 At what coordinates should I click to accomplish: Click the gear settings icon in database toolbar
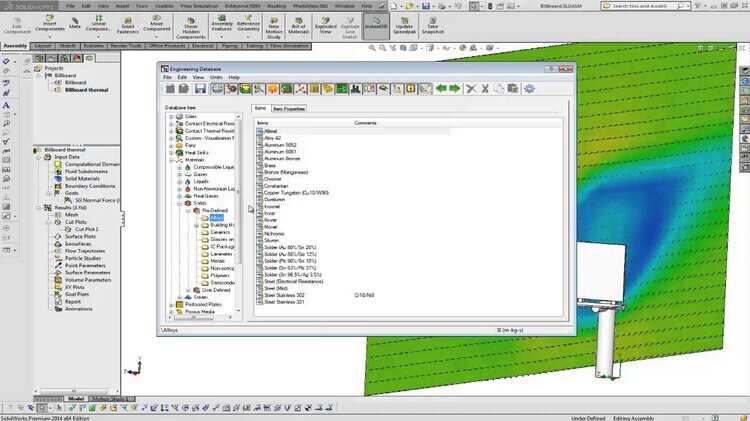[529, 89]
